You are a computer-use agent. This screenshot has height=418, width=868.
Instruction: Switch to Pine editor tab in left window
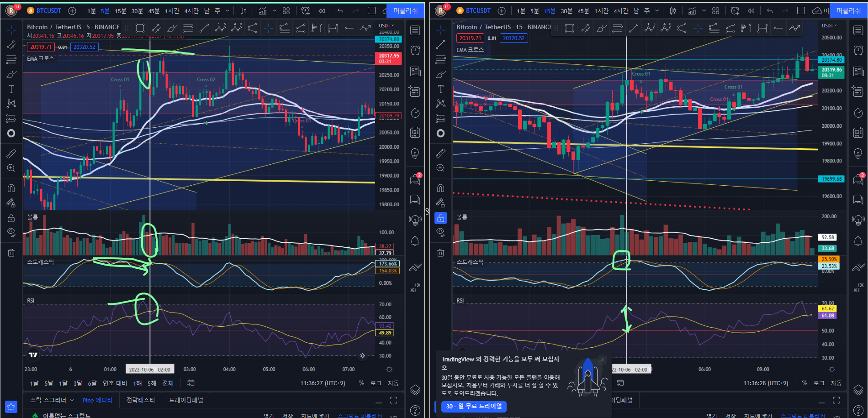pos(97,400)
